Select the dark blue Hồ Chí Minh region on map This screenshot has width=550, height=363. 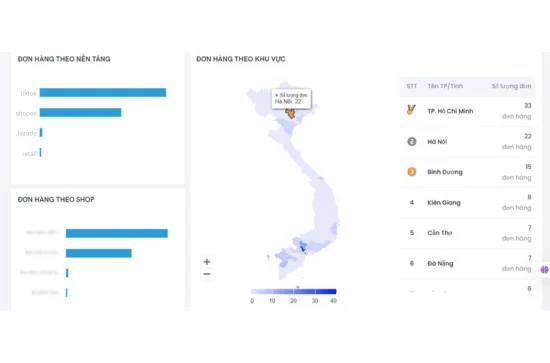click(x=303, y=249)
